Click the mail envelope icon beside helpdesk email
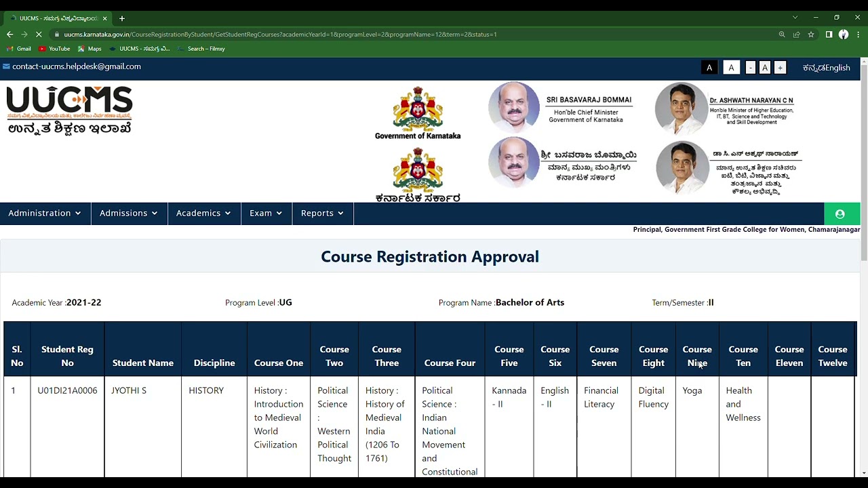Image resolution: width=868 pixels, height=488 pixels. (x=6, y=66)
